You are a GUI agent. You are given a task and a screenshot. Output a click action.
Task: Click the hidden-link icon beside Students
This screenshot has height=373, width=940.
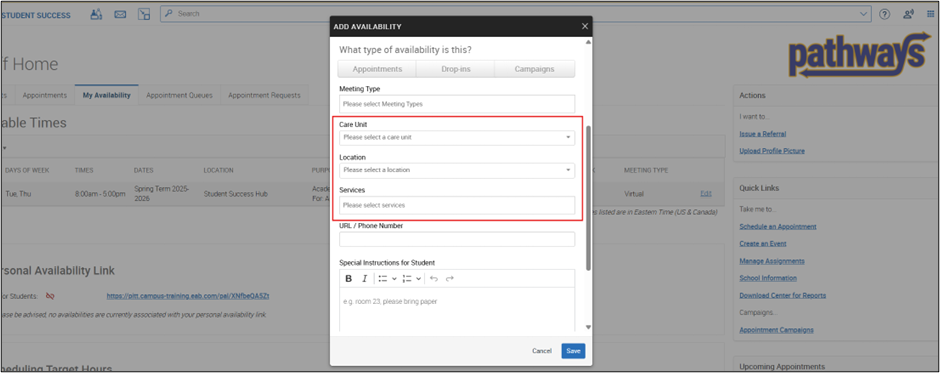pos(50,296)
